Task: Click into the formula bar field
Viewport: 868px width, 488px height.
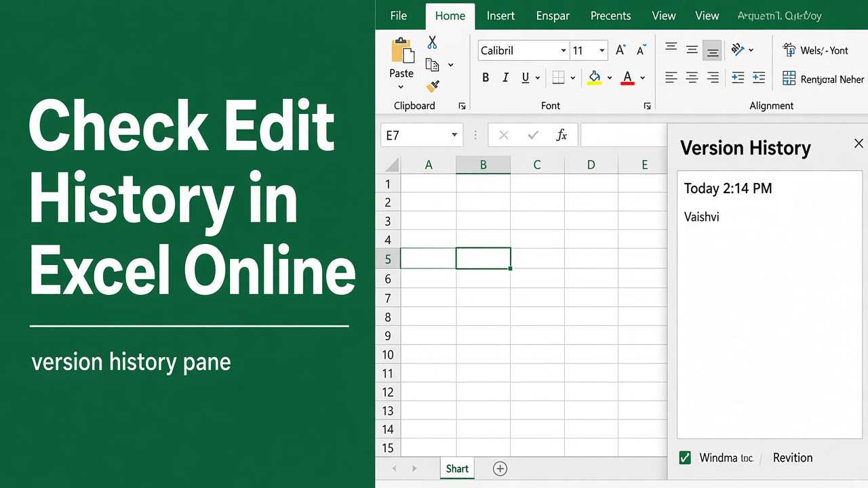Action: 624,135
